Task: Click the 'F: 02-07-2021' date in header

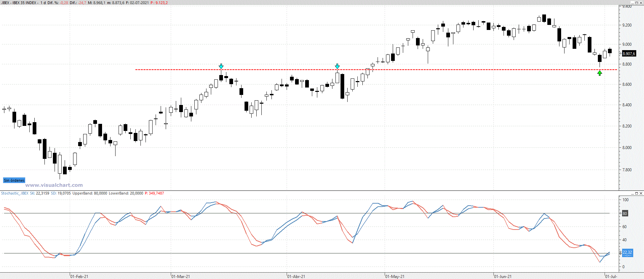Action: 137,3
